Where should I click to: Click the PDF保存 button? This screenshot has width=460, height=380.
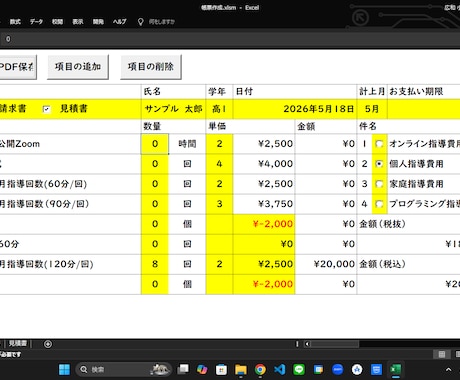[17, 67]
